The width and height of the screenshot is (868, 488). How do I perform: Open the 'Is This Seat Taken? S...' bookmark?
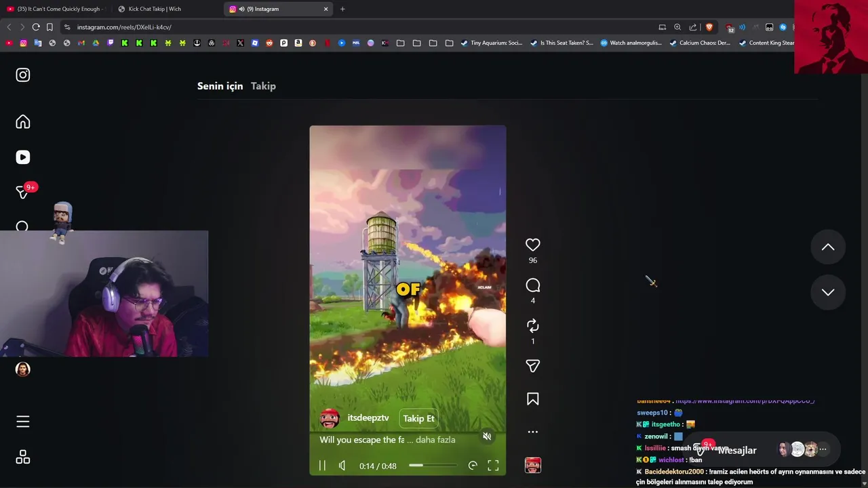[561, 43]
